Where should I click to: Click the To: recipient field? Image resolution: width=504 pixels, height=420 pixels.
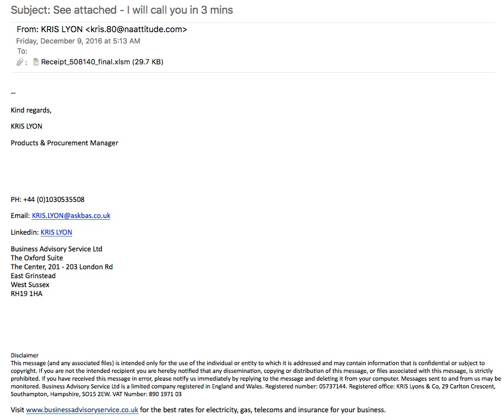[22, 51]
